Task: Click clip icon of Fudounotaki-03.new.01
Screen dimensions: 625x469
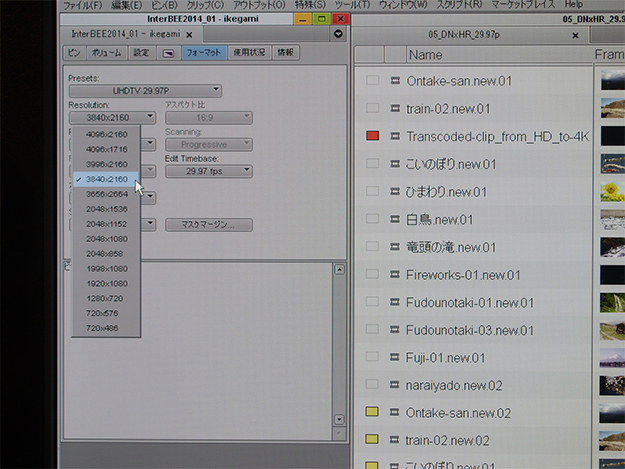Action: pyautogui.click(x=395, y=329)
